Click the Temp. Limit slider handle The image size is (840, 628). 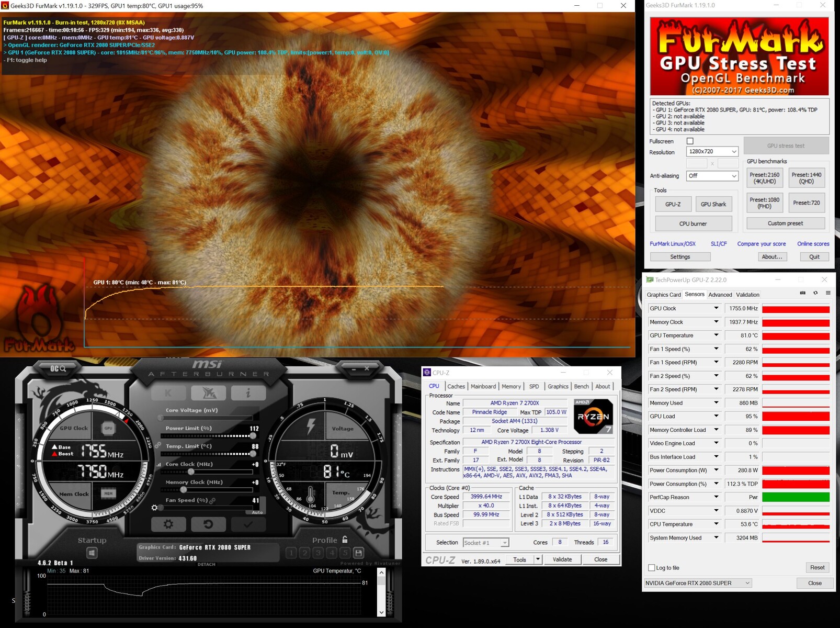[x=253, y=454]
